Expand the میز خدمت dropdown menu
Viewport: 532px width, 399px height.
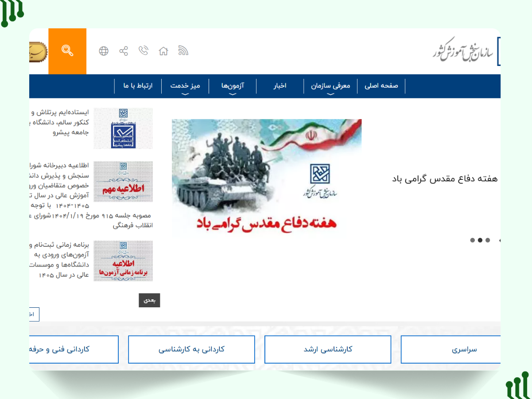(185, 86)
